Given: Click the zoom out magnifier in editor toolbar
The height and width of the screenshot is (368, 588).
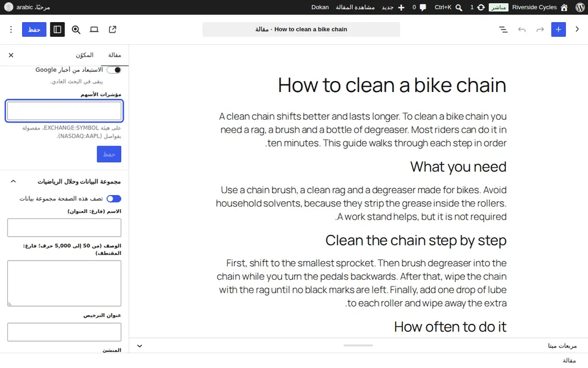Looking at the screenshot, I should click(76, 29).
